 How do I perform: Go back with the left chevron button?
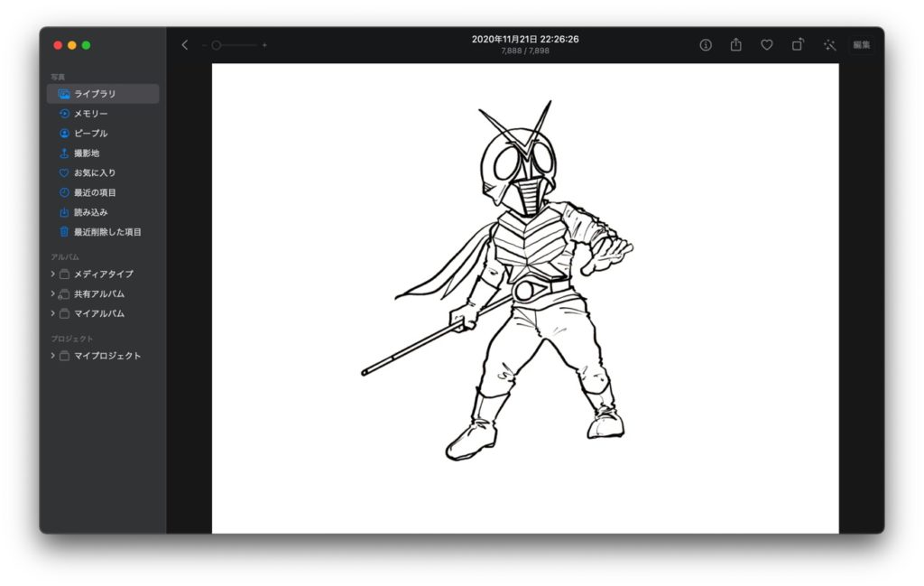184,45
